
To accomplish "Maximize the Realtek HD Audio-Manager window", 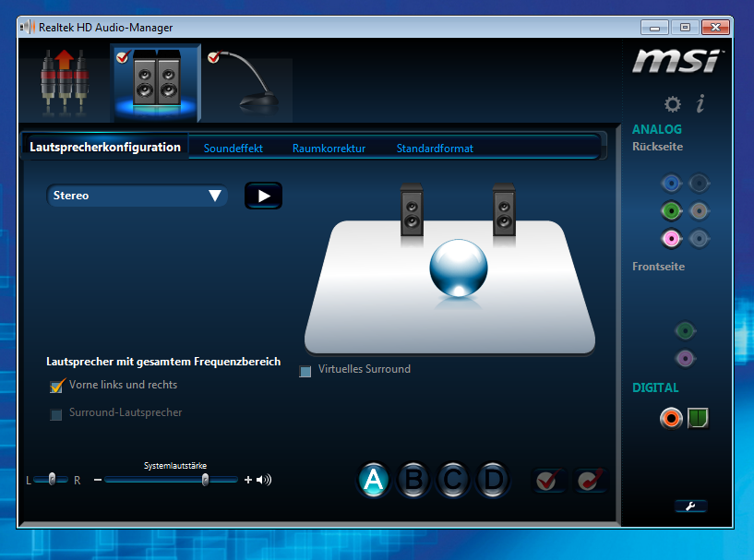I will [x=685, y=28].
